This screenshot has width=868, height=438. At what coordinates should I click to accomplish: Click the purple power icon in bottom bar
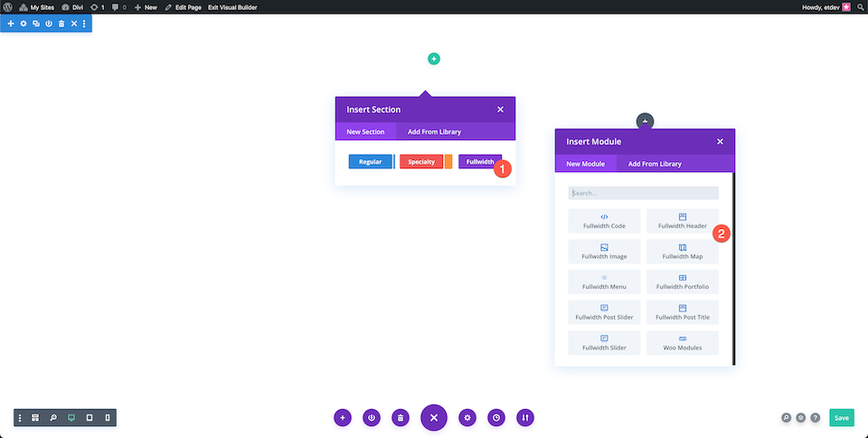click(372, 417)
